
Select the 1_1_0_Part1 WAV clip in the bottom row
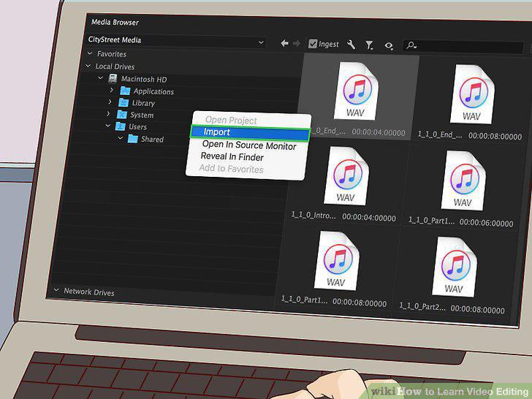pos(338,261)
